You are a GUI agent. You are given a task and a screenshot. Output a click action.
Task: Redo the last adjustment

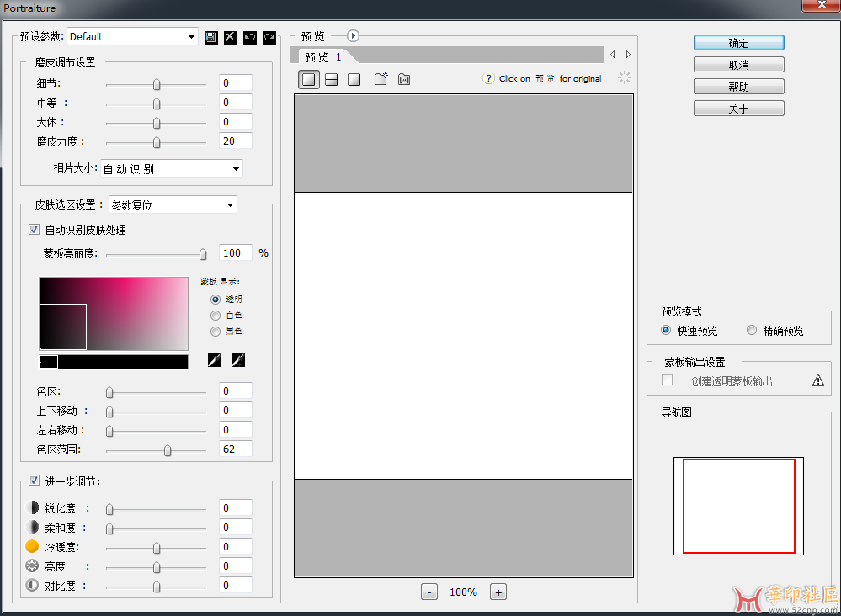tap(269, 37)
